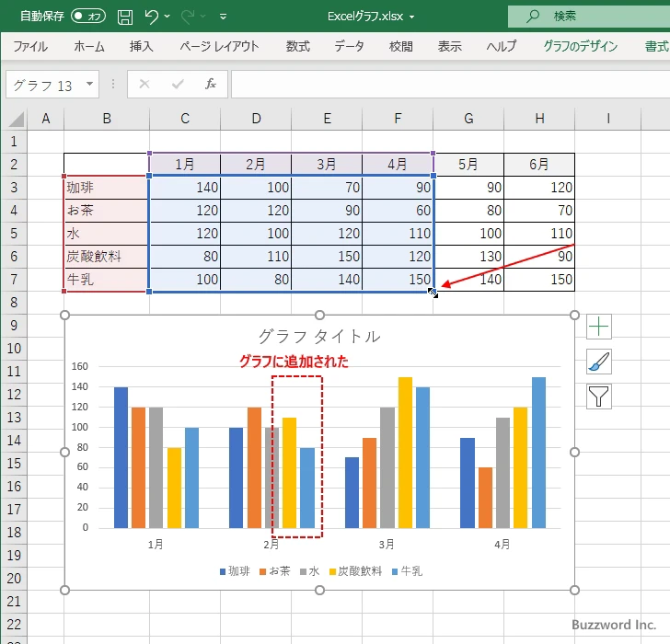Click the Chart Styles paintbrush button
670x644 pixels.
tap(598, 362)
